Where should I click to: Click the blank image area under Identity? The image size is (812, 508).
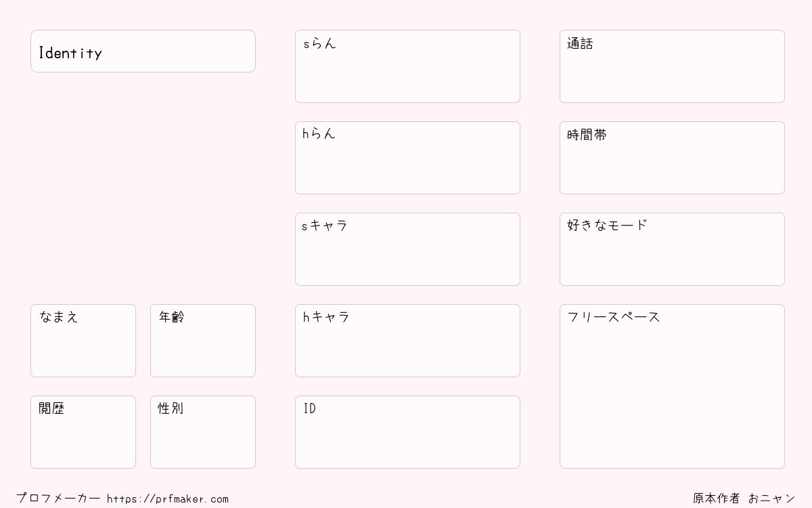[x=143, y=186]
